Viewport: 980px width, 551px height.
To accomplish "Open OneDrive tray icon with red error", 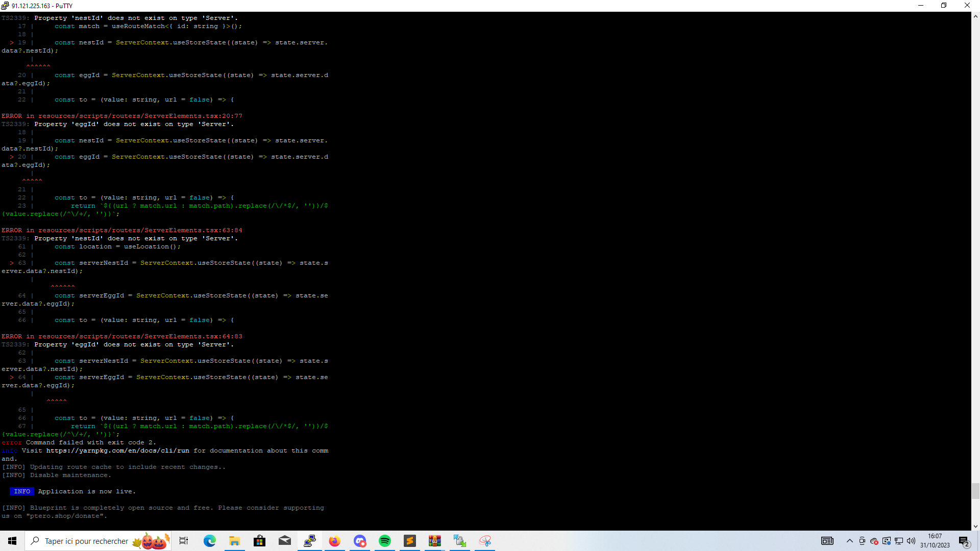I will tap(874, 541).
